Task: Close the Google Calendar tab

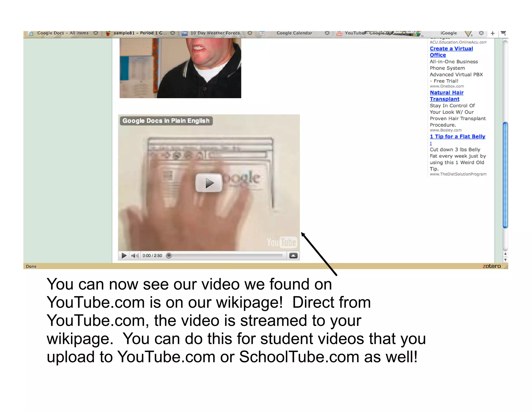Action: click(327, 33)
